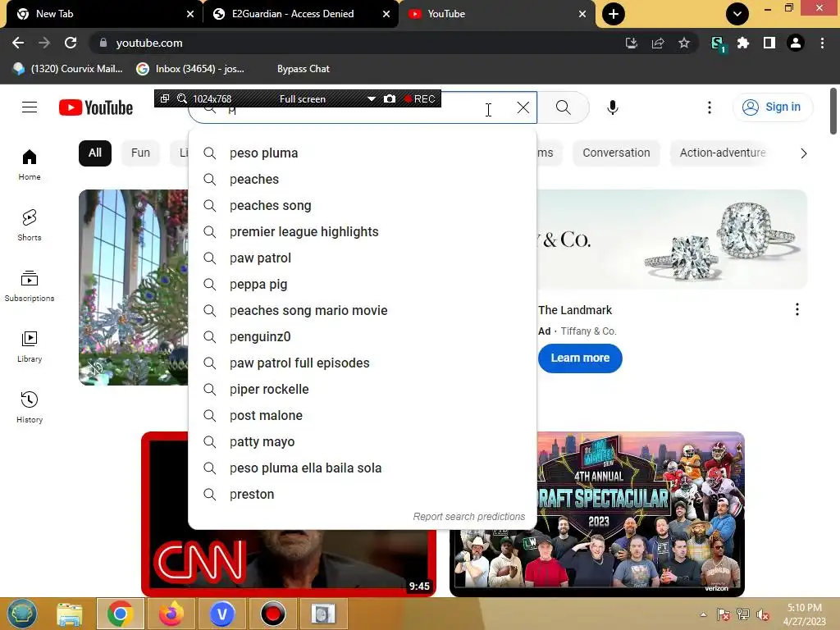The width and height of the screenshot is (840, 630).
Task: Go to Home in the sidebar
Action: coord(30,164)
